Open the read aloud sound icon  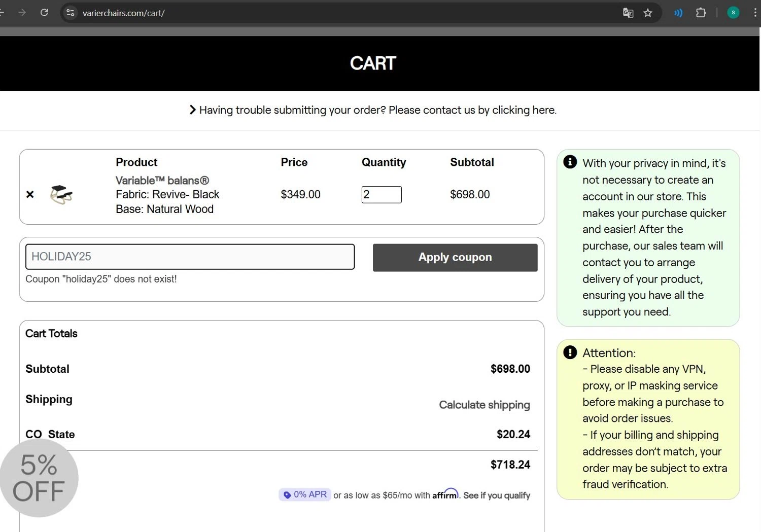(678, 13)
